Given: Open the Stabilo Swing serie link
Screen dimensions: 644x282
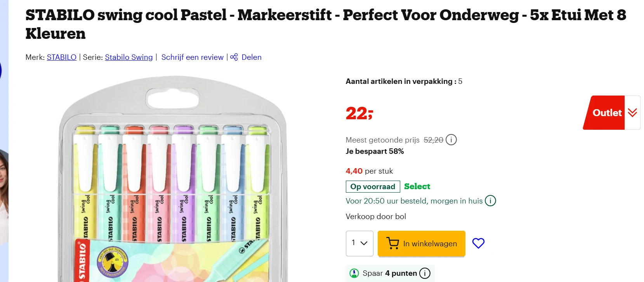Looking at the screenshot, I should point(128,57).
